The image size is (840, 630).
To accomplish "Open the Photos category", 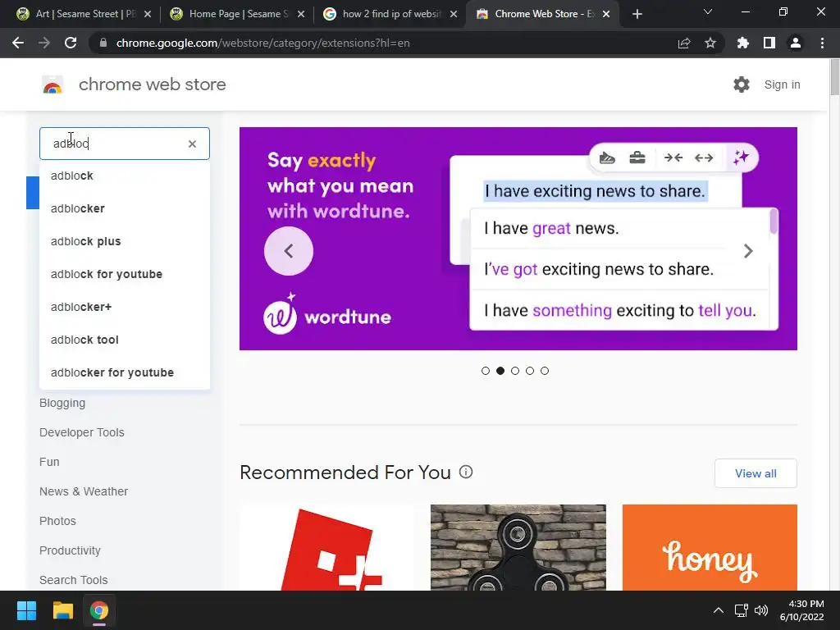I will click(57, 521).
